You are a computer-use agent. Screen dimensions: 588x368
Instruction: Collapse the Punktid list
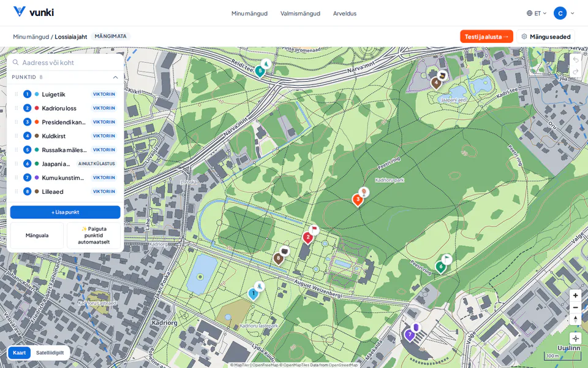pos(116,77)
